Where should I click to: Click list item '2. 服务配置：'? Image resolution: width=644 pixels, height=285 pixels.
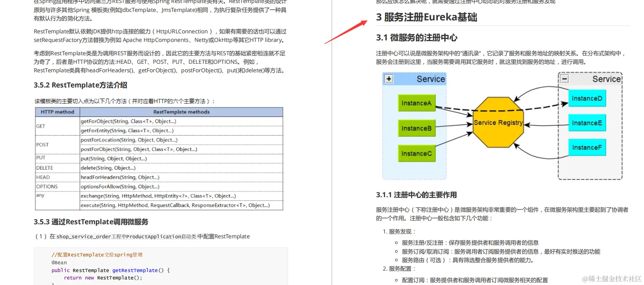point(399,269)
